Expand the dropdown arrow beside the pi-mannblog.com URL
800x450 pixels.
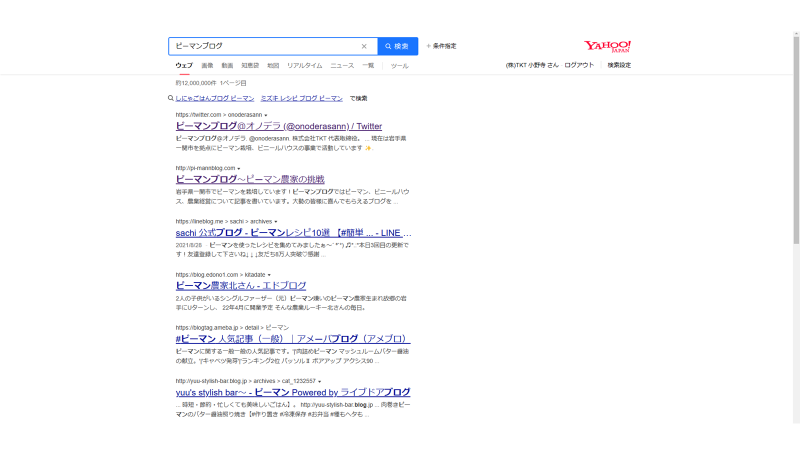pyautogui.click(x=239, y=168)
